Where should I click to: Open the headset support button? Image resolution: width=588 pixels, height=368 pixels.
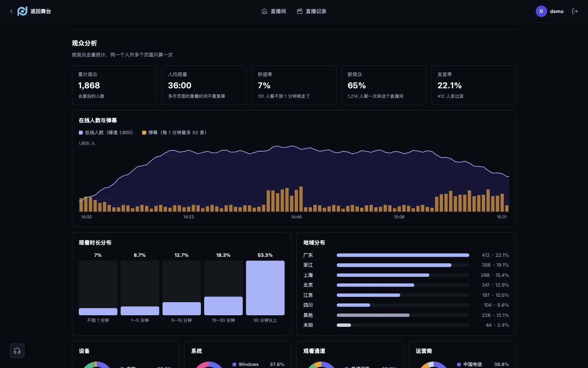pos(17,351)
